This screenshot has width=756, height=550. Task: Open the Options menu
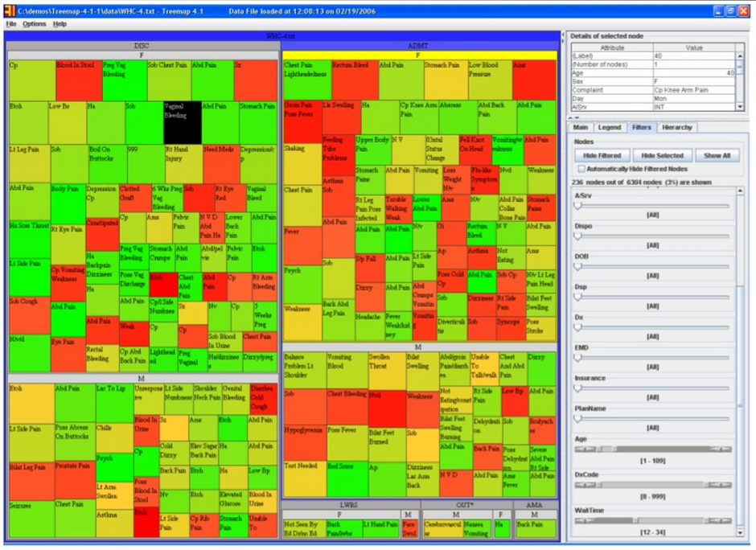[35, 24]
